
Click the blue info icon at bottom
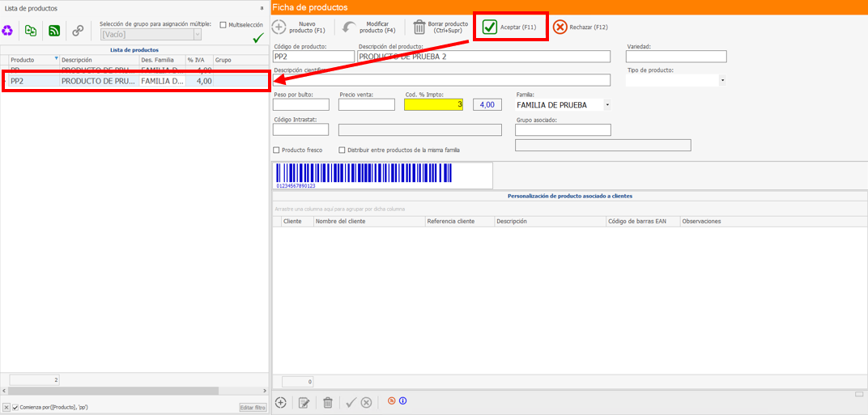point(402,400)
